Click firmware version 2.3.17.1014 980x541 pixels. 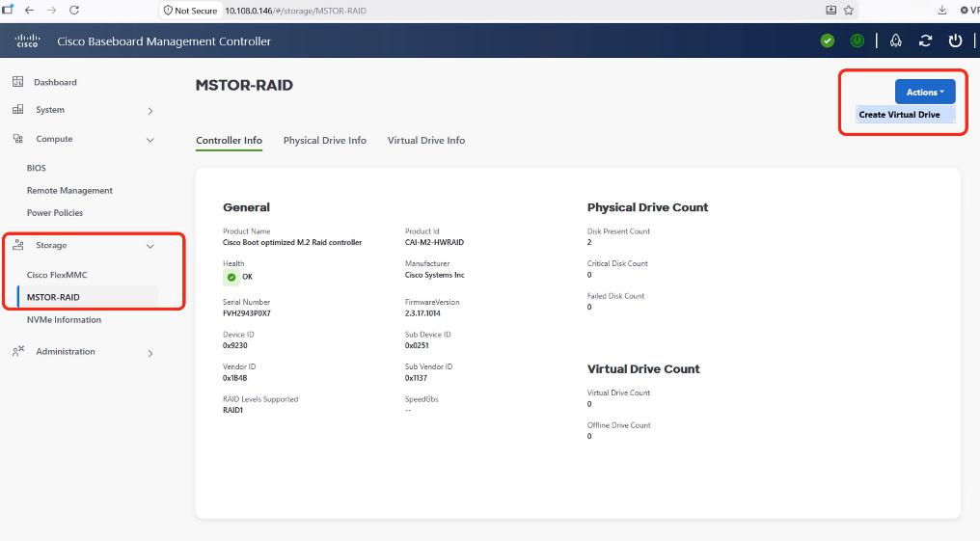pos(422,313)
